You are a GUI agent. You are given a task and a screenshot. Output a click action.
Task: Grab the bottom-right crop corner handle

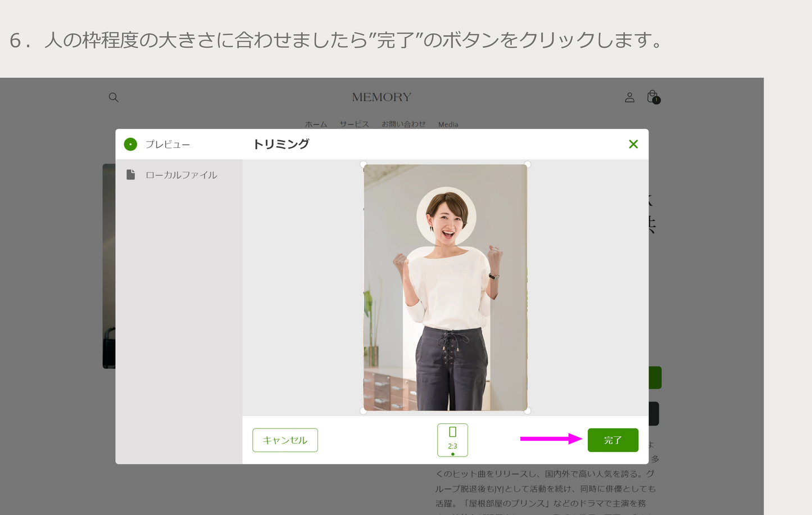point(527,411)
